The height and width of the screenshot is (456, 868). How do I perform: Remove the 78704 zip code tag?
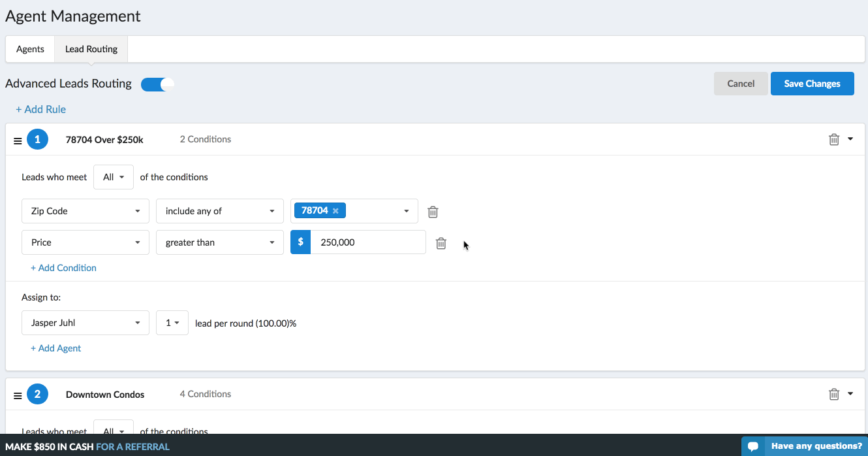pyautogui.click(x=335, y=211)
